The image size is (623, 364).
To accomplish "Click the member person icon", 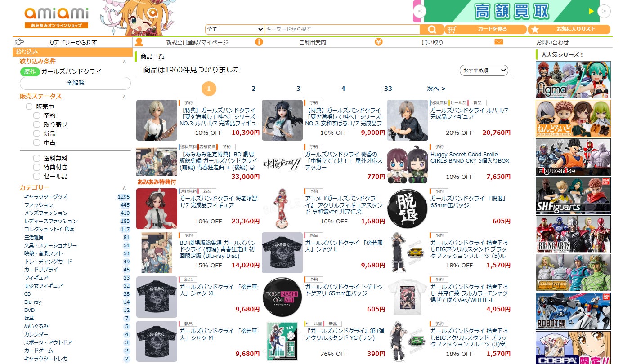I will pyautogui.click(x=139, y=42).
